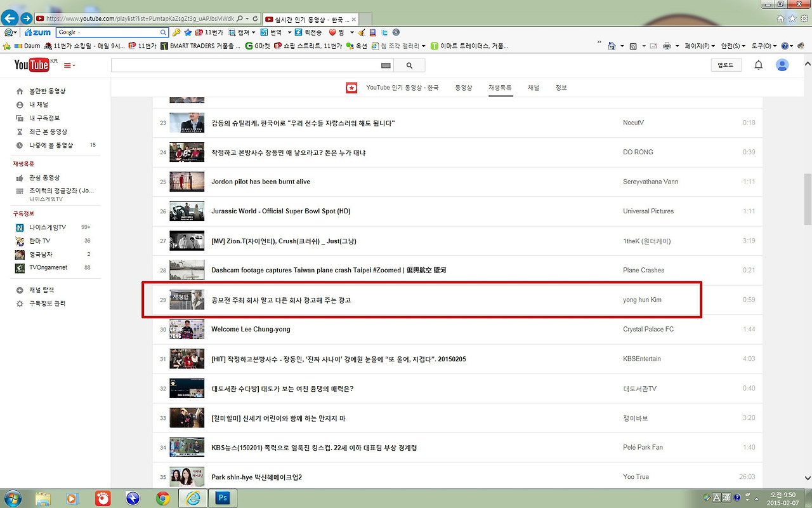Click the notification bell icon
Screen dimensions: 812x508
tap(758, 64)
